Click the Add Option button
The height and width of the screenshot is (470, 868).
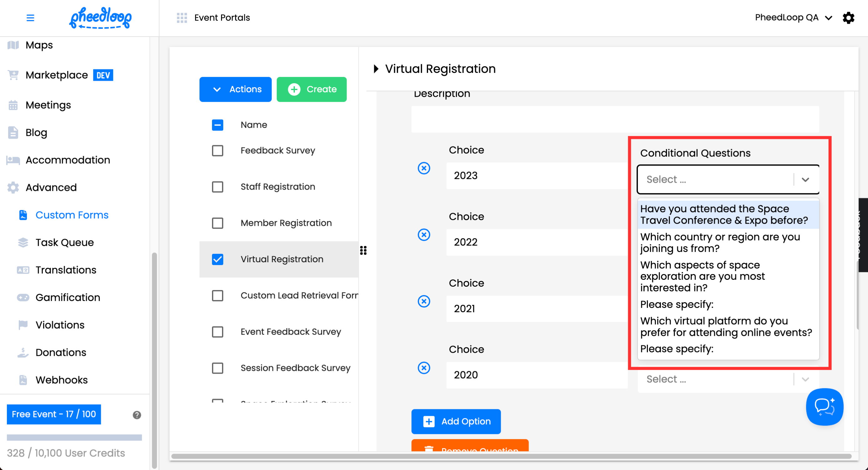456,421
